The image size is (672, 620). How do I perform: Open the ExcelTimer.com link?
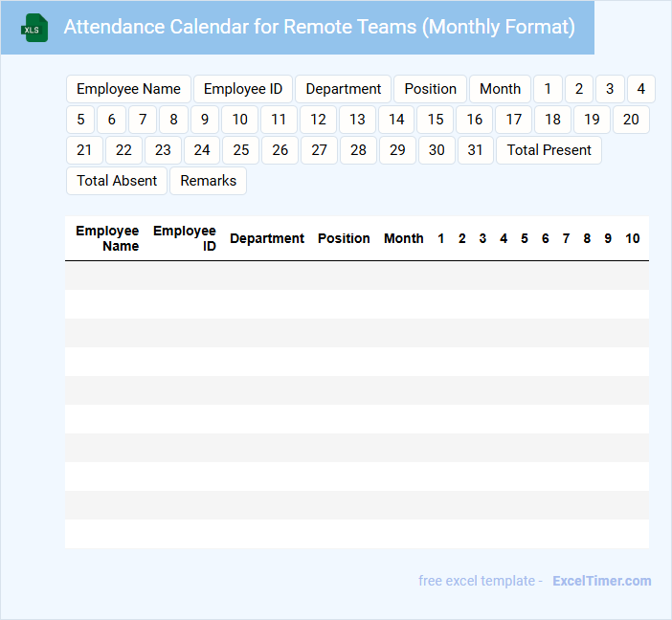pos(602,581)
